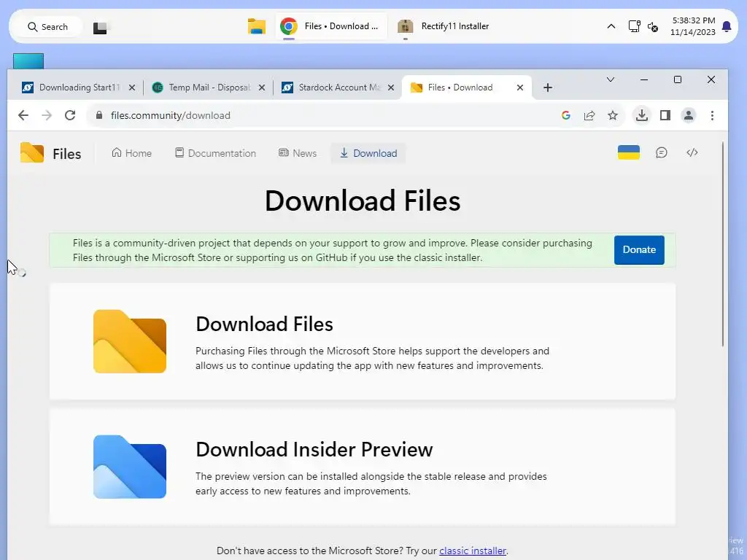
Task: Click the Google icon in address bar
Action: (566, 115)
